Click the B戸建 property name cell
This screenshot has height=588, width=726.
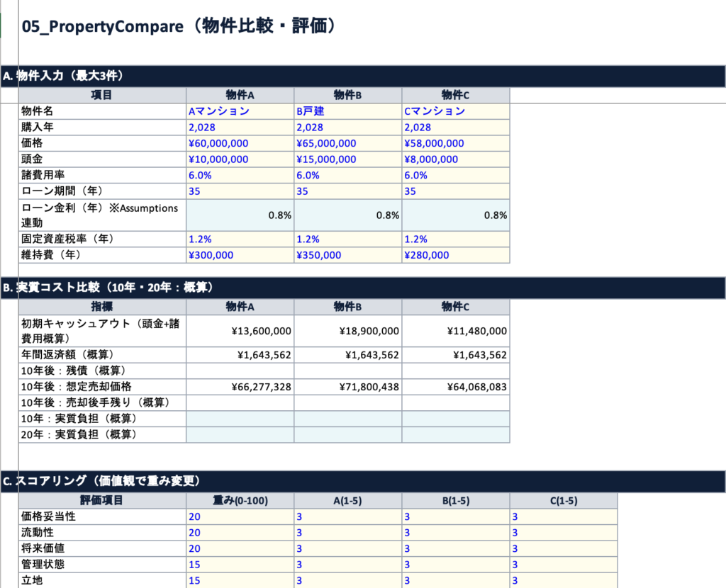click(x=347, y=111)
